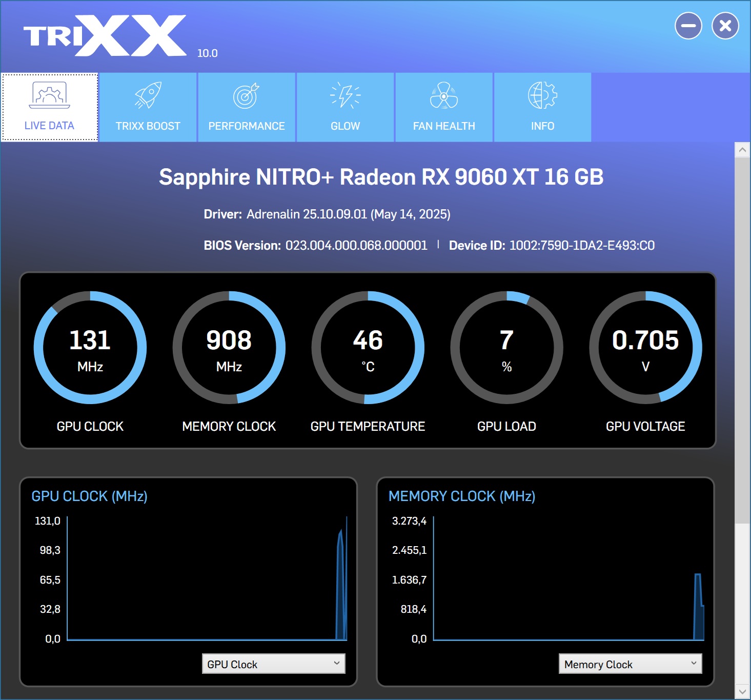Open the TRIXX Boost rocket icon

point(148,95)
